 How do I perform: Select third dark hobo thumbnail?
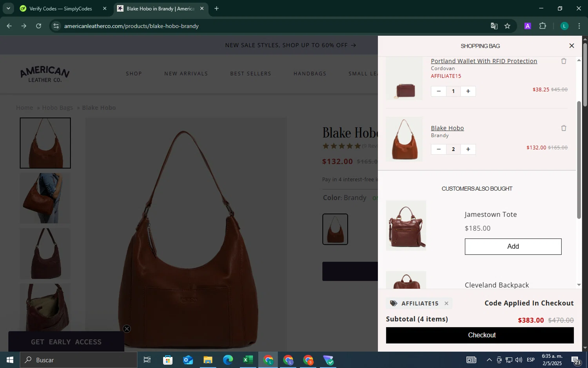[x=45, y=254]
